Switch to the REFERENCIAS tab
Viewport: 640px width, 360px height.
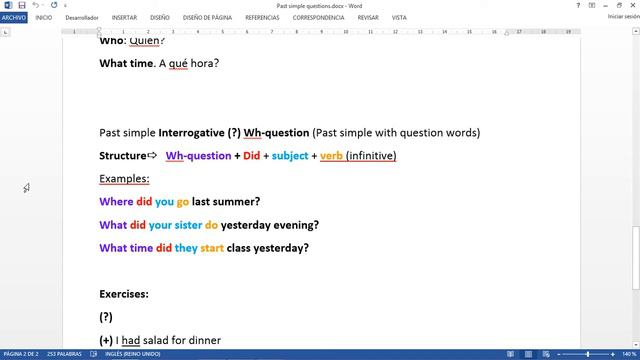262,18
